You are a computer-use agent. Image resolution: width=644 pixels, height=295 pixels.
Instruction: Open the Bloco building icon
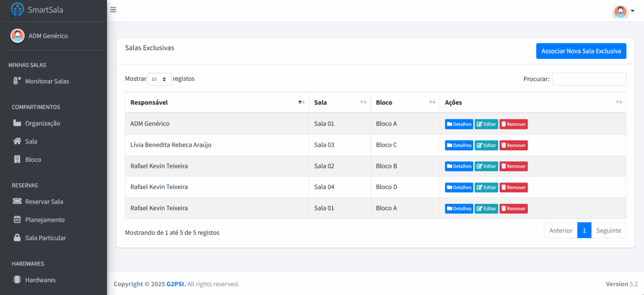coord(17,159)
